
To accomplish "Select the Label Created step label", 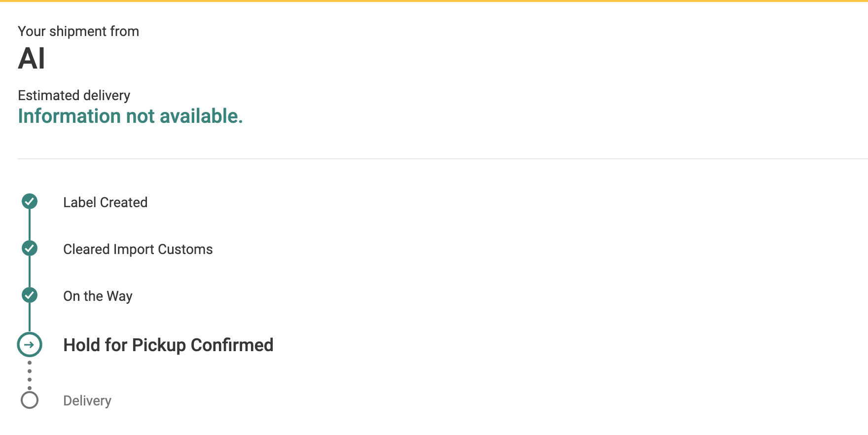I will pos(105,202).
